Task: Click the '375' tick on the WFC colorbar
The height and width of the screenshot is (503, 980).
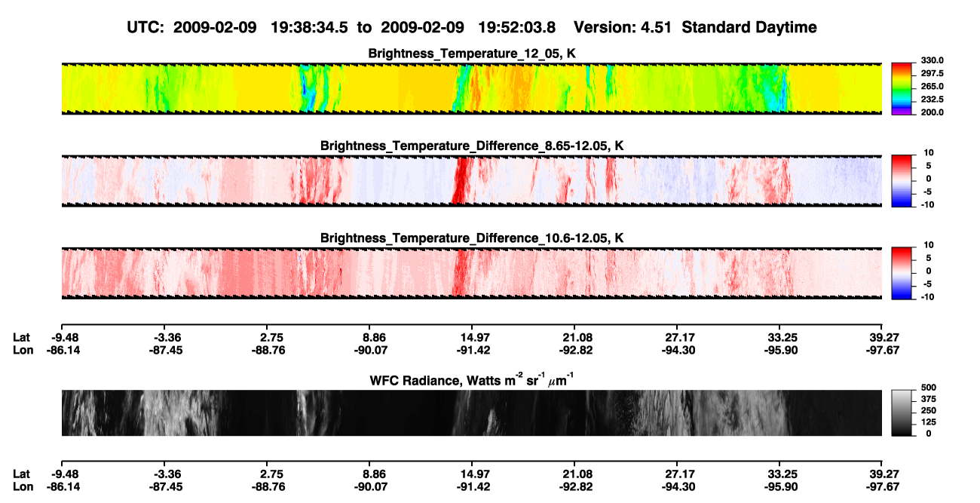Action: click(929, 399)
